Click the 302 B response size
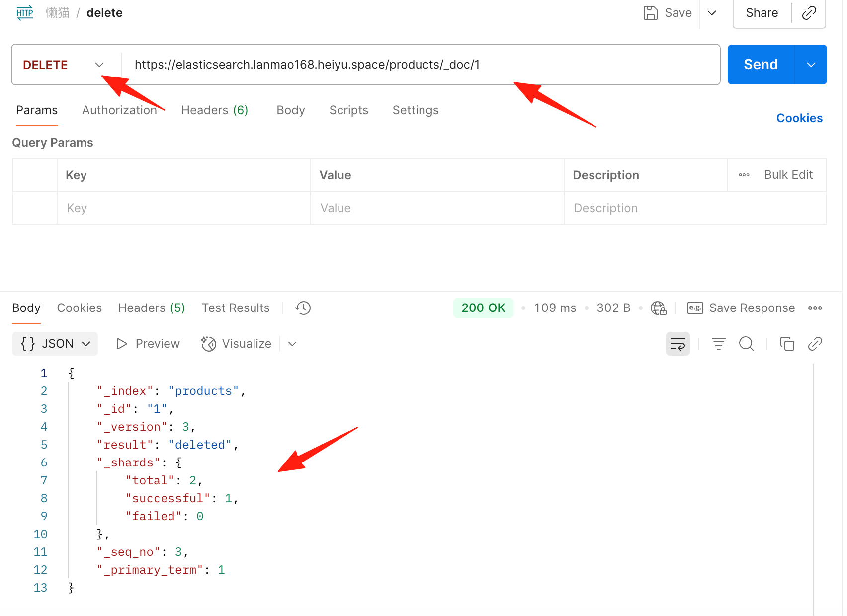The width and height of the screenshot is (847, 616). (613, 308)
